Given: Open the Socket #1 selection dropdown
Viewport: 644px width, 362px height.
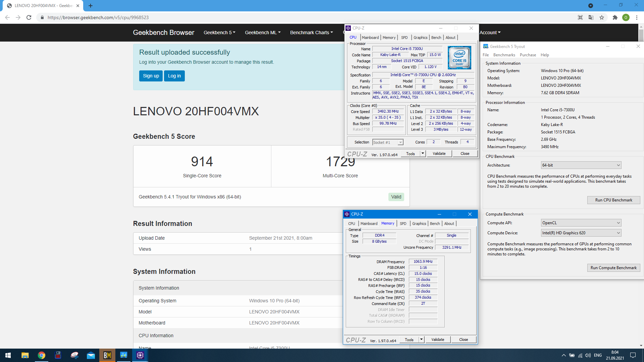Looking at the screenshot, I should pos(388,142).
